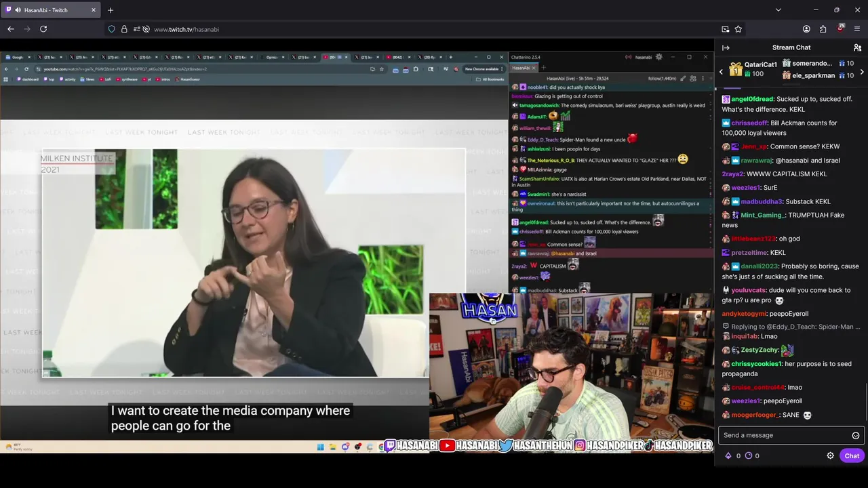Click username angel0fdread in Stream Chat
Image resolution: width=868 pixels, height=488 pixels.
point(752,99)
